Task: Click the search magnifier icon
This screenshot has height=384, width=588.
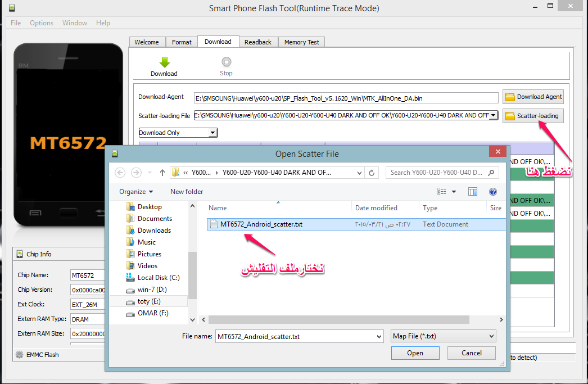Action: 491,173
